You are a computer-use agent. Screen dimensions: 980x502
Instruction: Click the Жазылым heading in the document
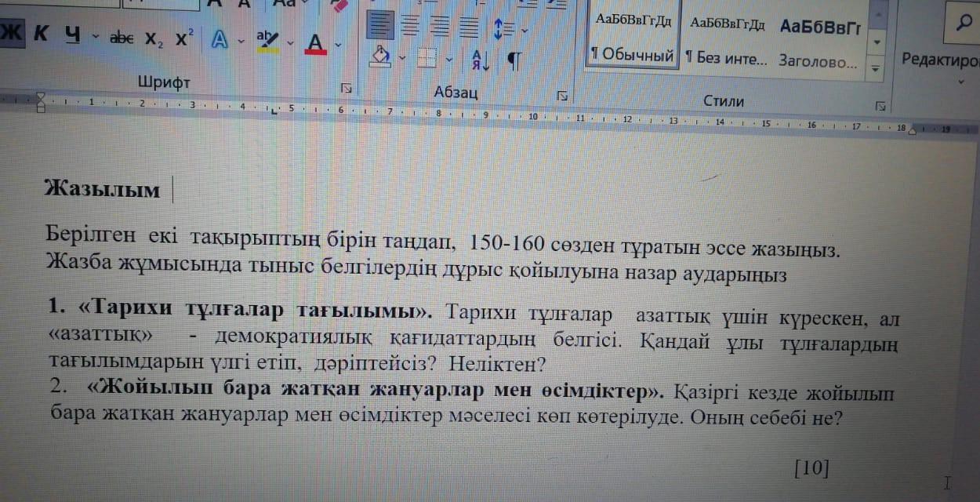pos(103,189)
